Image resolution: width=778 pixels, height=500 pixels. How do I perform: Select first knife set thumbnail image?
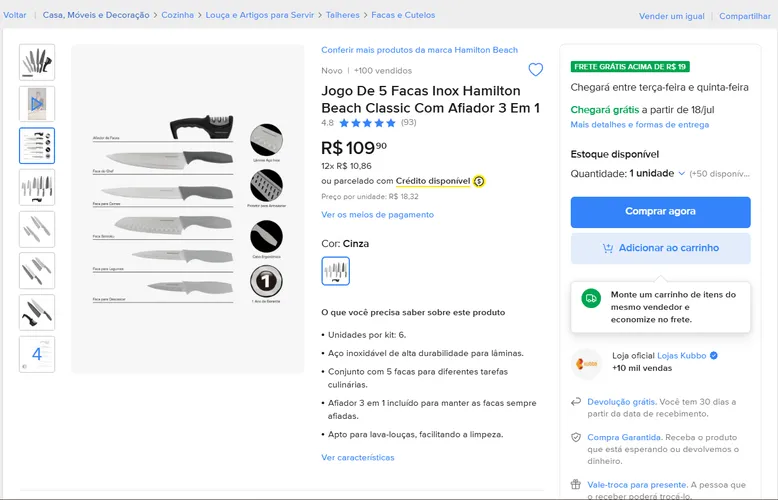click(x=37, y=62)
